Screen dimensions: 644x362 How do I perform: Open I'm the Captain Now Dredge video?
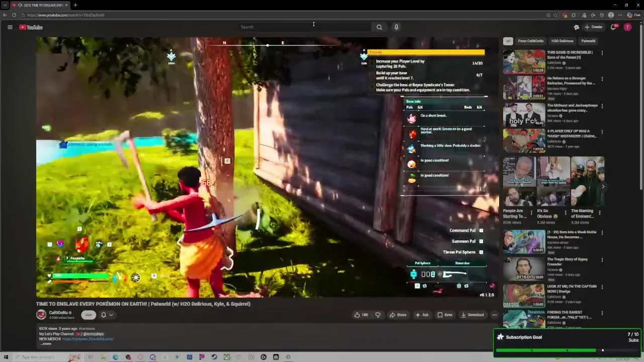[524, 296]
